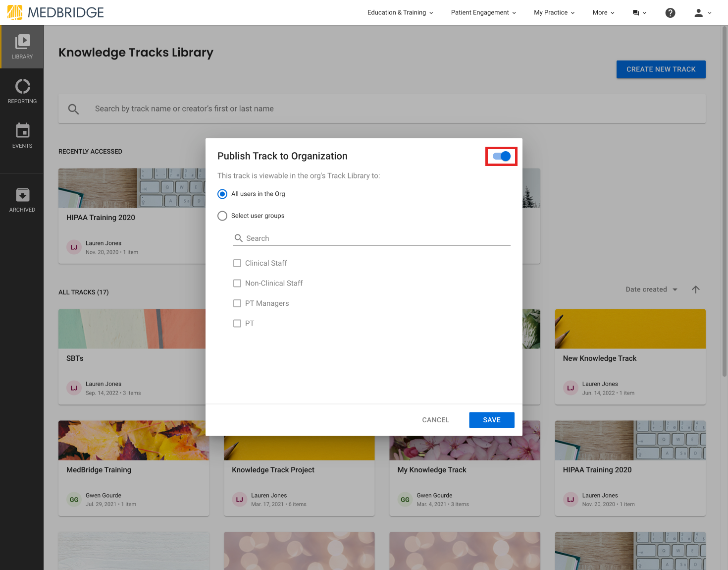Viewport: 728px width, 570px height.
Task: Open the messages chat icon
Action: 636,12
